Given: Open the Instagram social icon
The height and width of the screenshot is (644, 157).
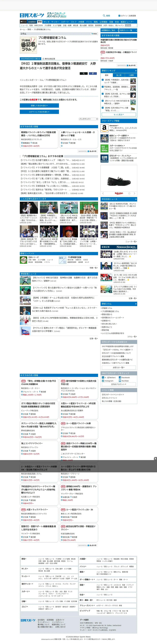Looking at the screenshot, I should point(103,381).
